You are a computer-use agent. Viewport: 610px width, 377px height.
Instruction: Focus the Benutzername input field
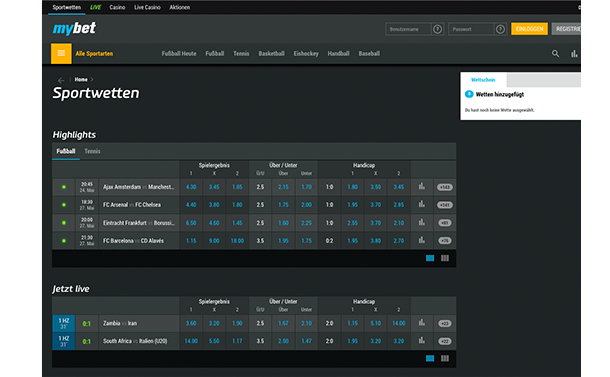(x=408, y=29)
